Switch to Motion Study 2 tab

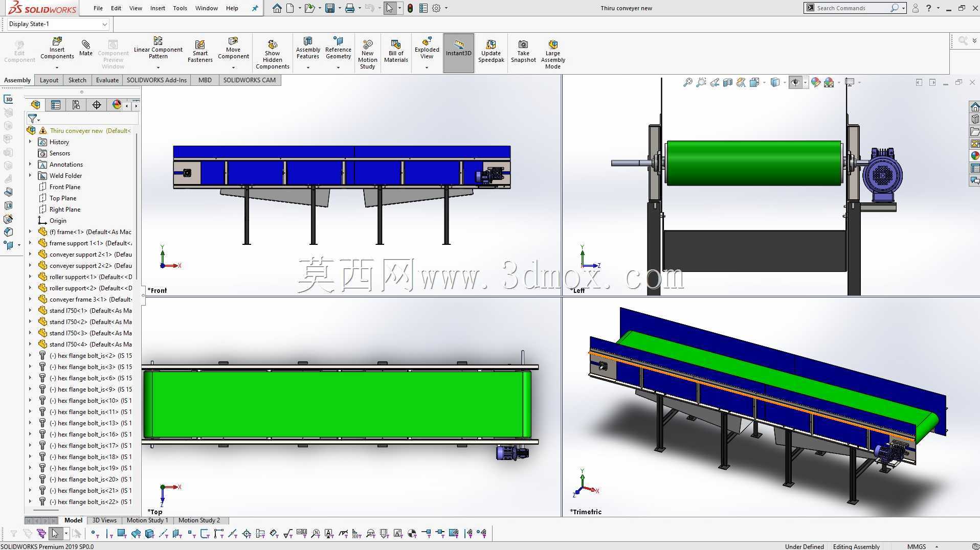pyautogui.click(x=199, y=520)
